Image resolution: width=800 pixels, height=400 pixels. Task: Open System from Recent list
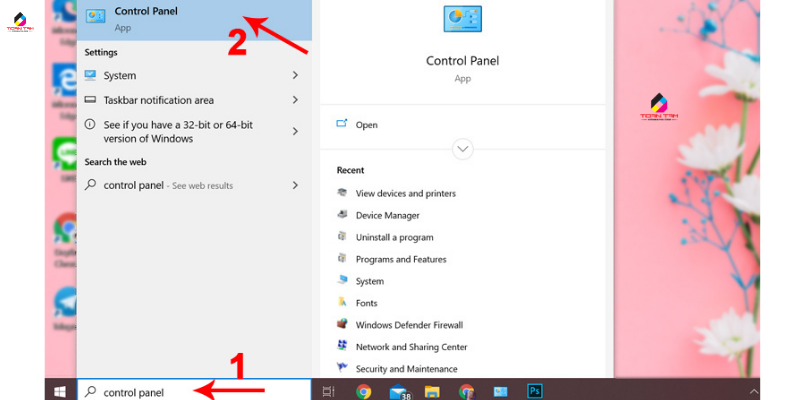tap(369, 281)
